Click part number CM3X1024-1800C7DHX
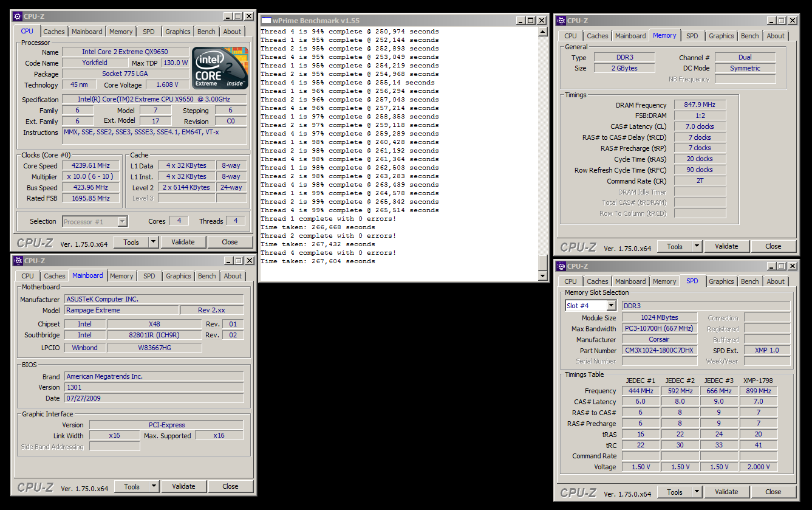This screenshot has height=510, width=812. coord(660,351)
